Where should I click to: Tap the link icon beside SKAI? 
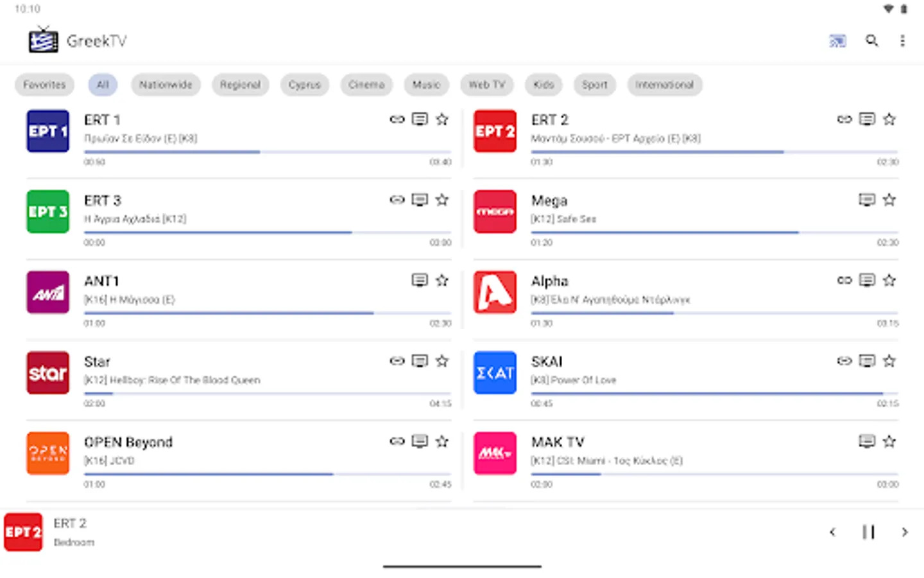[x=844, y=361]
